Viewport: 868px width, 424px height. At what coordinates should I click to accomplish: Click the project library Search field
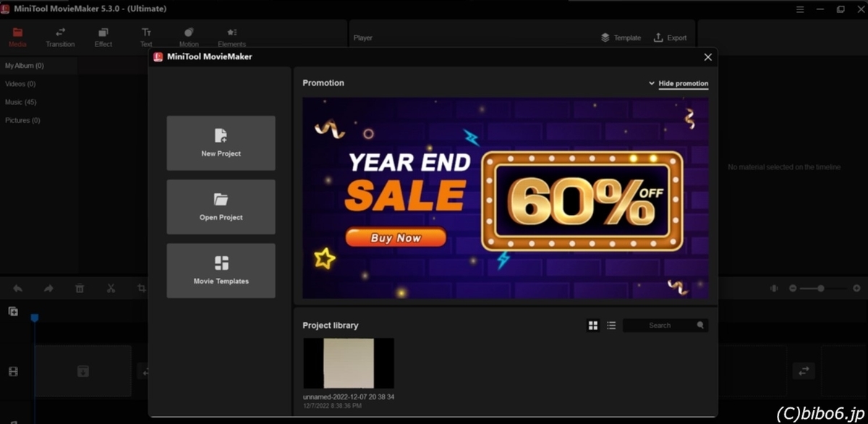point(665,326)
